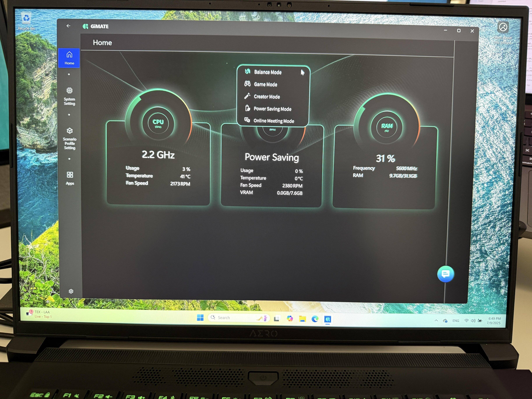Click the back arrow in title bar
Image resolution: width=532 pixels, height=399 pixels.
(x=69, y=26)
